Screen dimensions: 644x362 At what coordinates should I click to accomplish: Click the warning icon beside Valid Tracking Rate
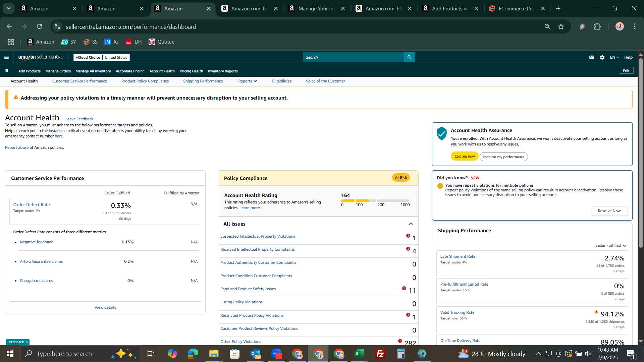(x=596, y=312)
